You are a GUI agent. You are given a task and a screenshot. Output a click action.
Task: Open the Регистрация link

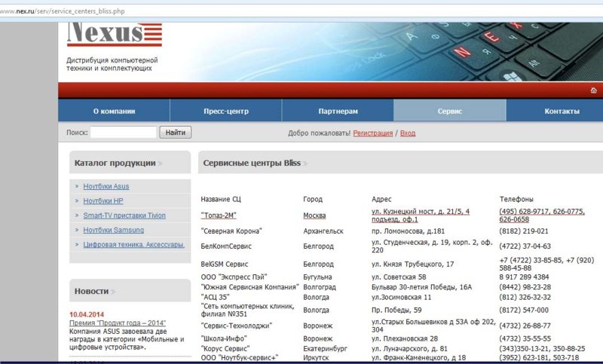(372, 133)
